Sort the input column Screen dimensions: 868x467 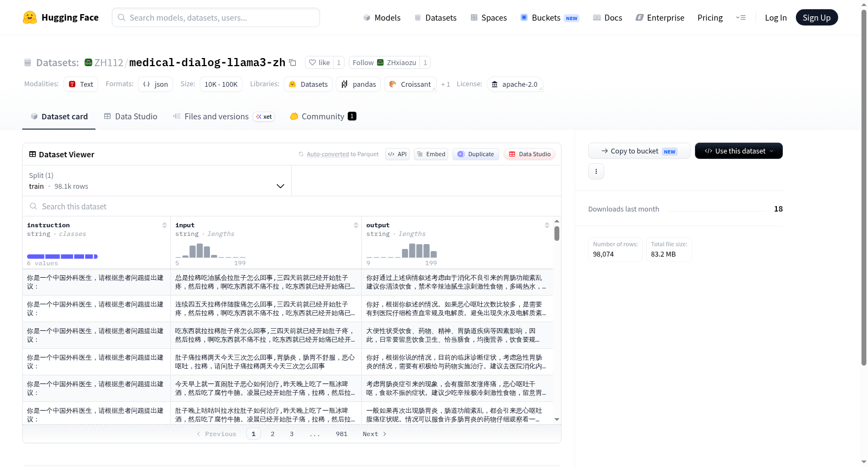point(356,225)
